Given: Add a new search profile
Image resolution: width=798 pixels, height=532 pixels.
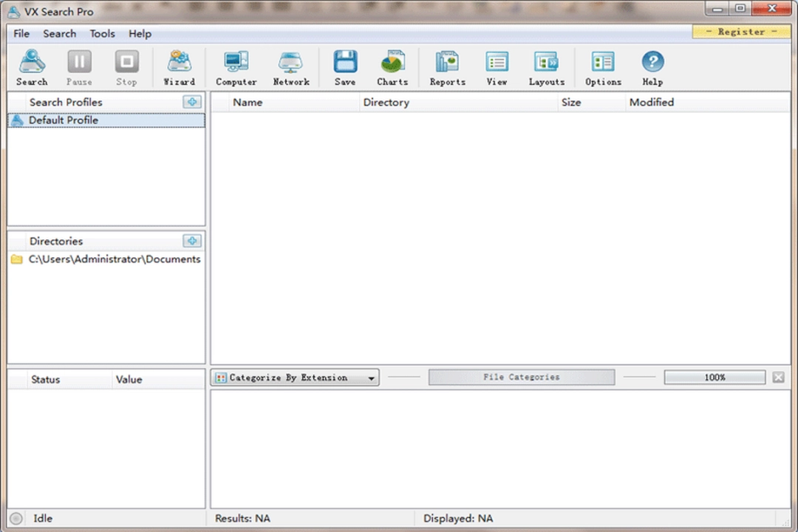Looking at the screenshot, I should 192,102.
